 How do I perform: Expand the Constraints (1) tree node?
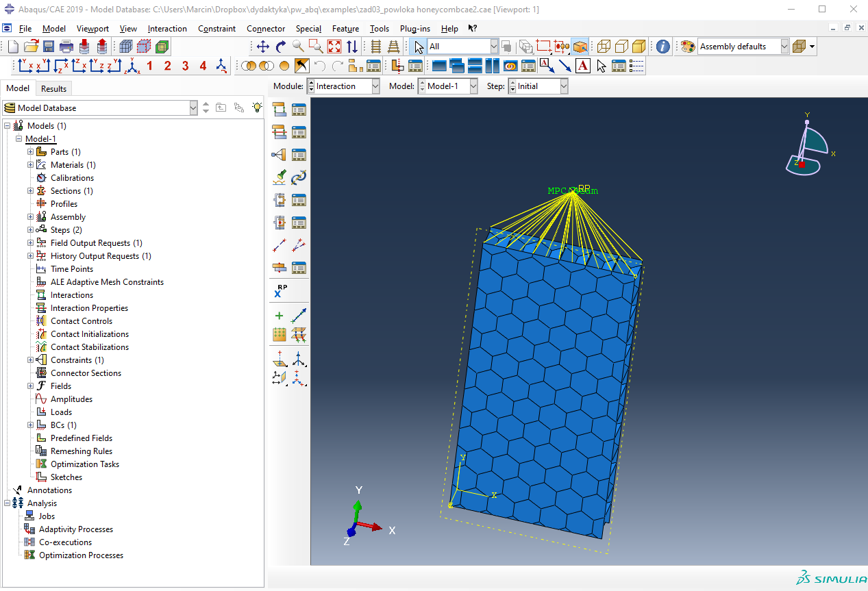click(30, 360)
